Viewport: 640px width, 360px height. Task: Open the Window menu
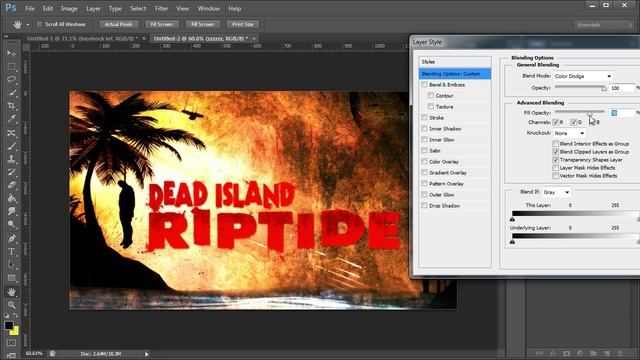pyautogui.click(x=209, y=8)
